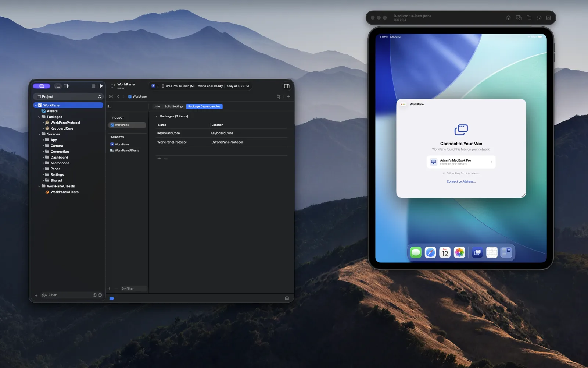Add a new file in the navigator
This screenshot has width=588, height=368.
point(36,295)
